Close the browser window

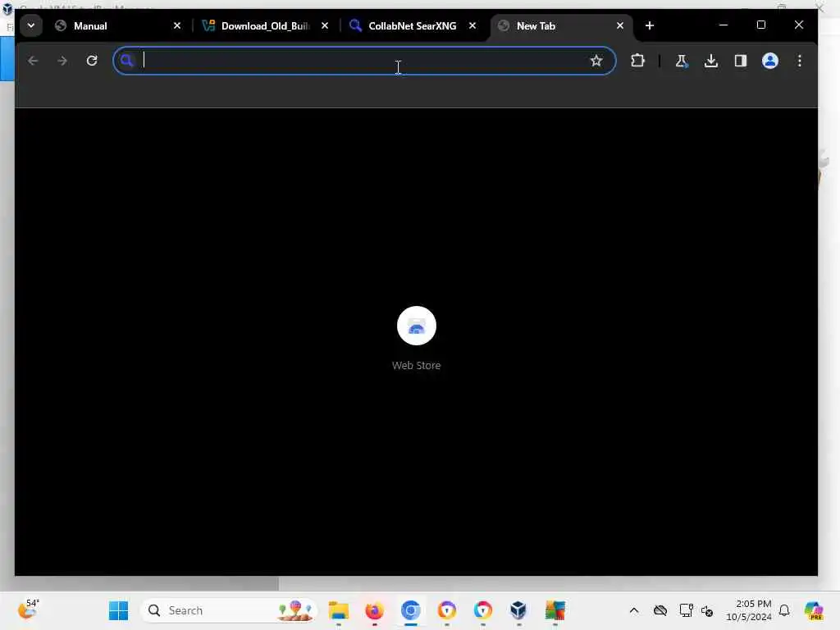[799, 25]
